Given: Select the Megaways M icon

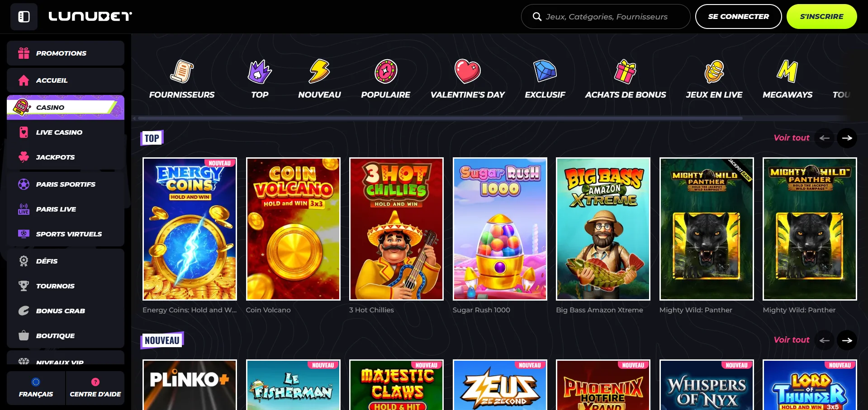Looking at the screenshot, I should coord(787,71).
